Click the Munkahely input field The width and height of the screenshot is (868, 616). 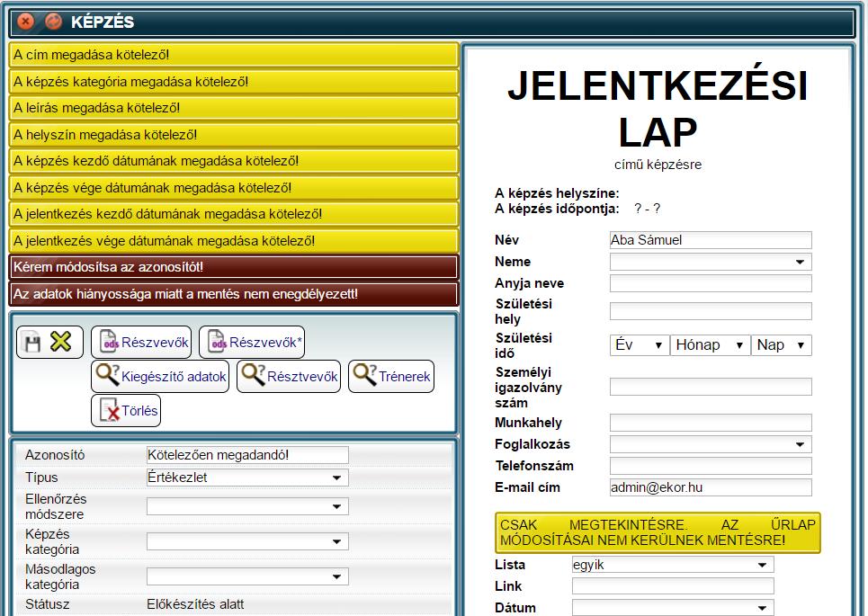pos(711,423)
